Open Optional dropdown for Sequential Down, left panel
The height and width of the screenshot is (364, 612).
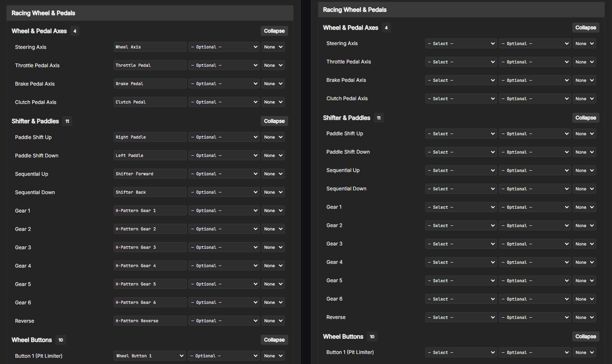[224, 192]
